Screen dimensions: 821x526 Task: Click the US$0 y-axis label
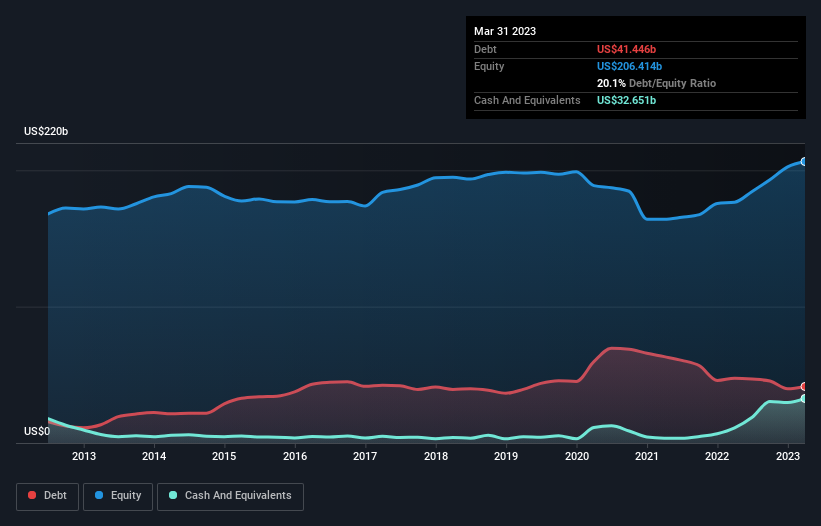pos(37,431)
